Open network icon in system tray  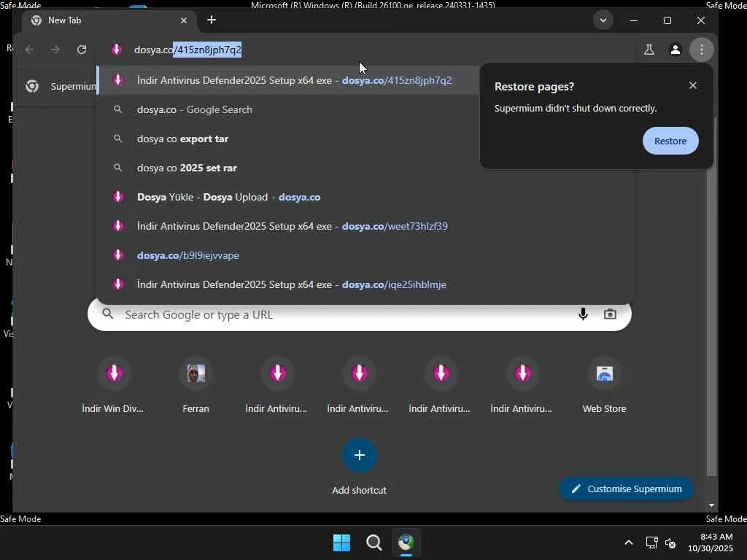click(x=651, y=542)
